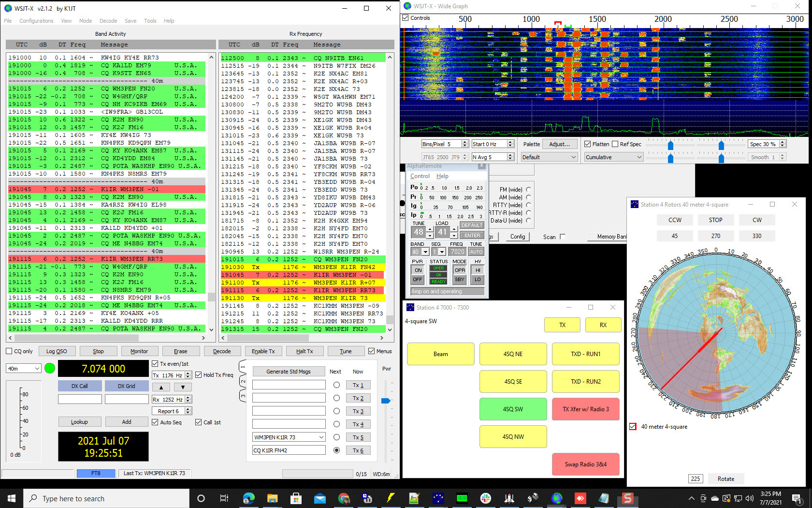Decrease AlphaRemote LOAD value

tap(454, 236)
